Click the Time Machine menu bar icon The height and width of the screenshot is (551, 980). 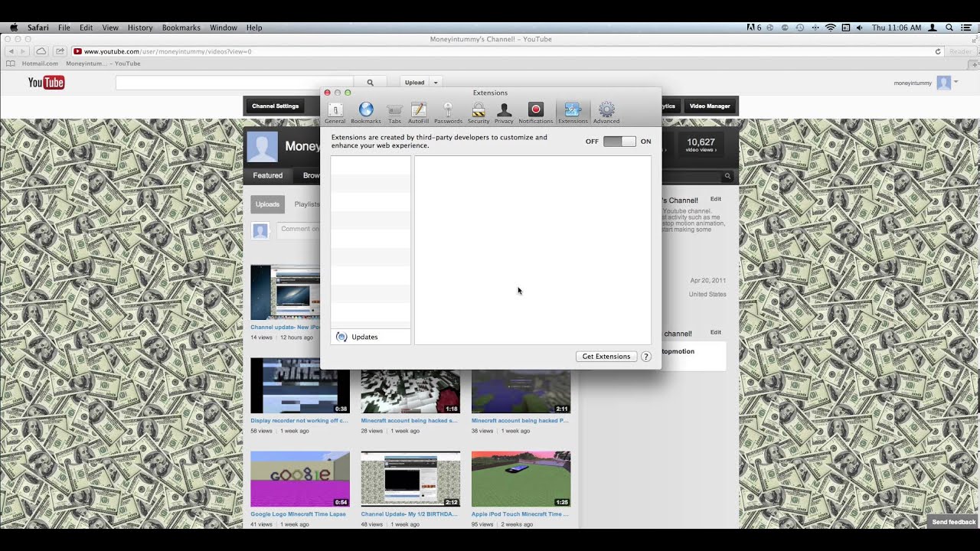click(x=800, y=28)
